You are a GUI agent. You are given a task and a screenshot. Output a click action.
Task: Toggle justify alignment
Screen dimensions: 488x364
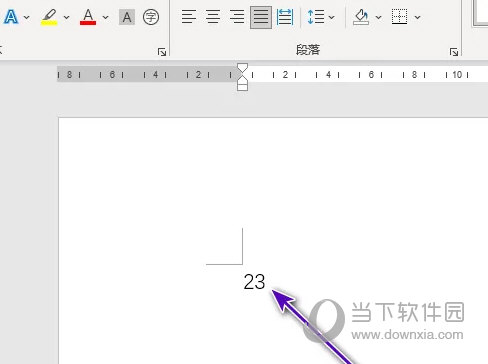click(x=261, y=17)
